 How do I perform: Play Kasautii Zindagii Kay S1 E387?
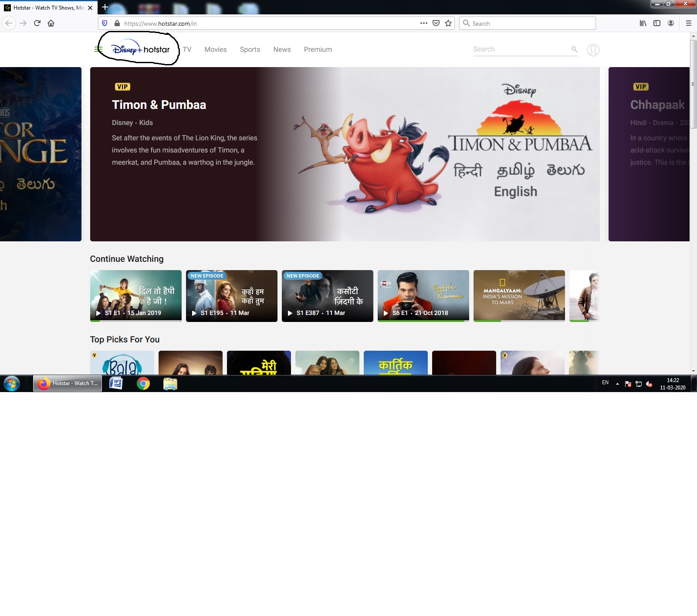[328, 296]
